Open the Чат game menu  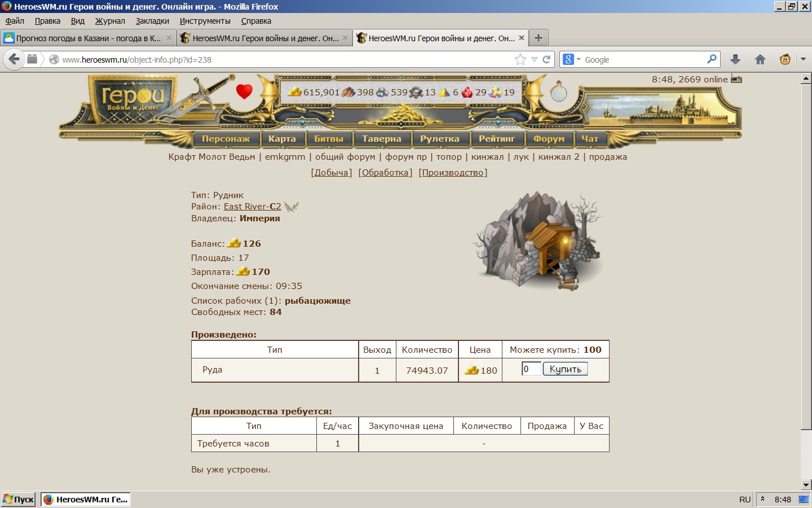tap(590, 139)
